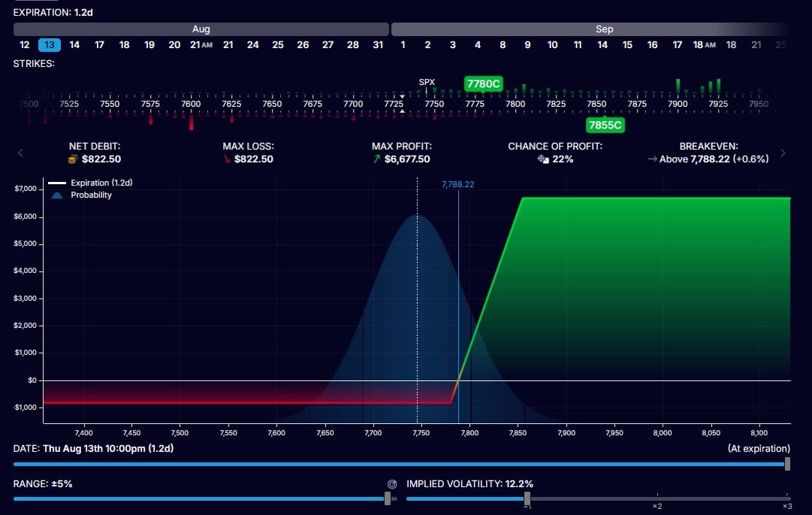Viewport: 812px width, 515px height.
Task: Click the Implied Volatility slider handle
Action: click(x=527, y=498)
